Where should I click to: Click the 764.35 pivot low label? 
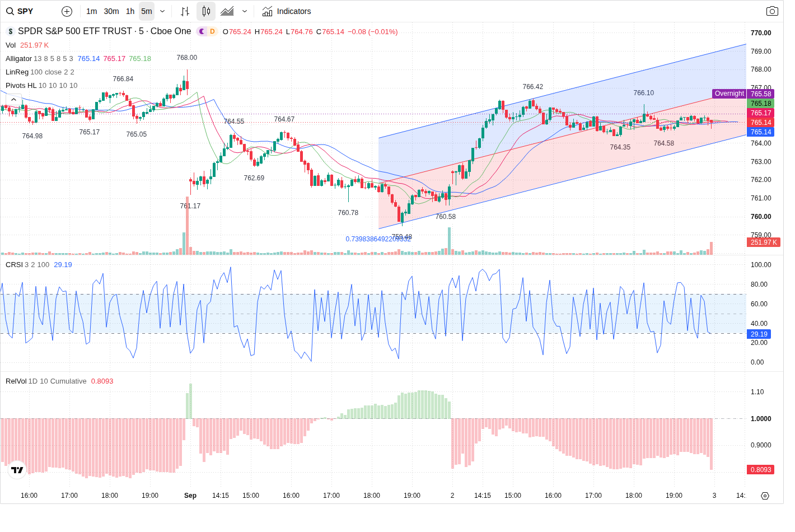click(x=620, y=147)
